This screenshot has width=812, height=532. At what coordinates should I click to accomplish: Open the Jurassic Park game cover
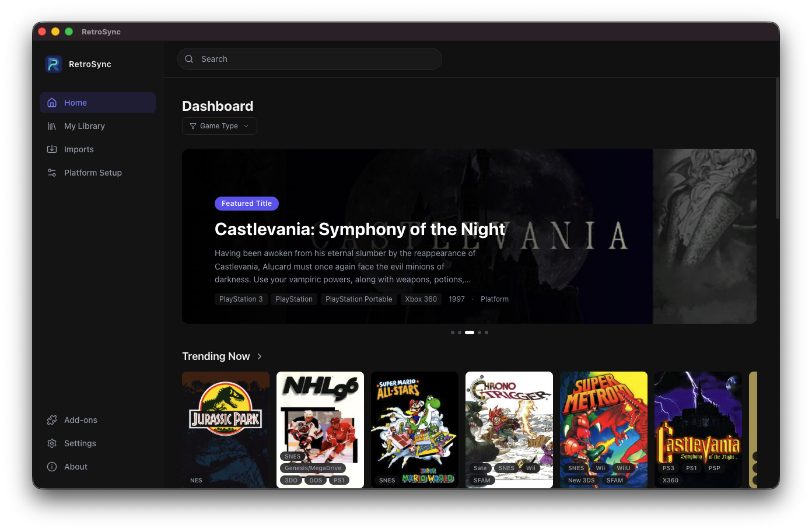coord(226,430)
